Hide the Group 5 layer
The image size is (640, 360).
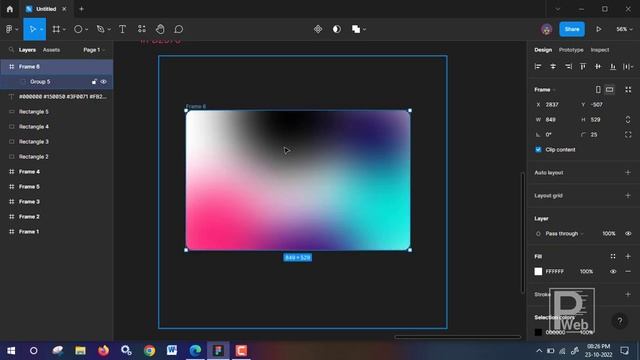104,82
